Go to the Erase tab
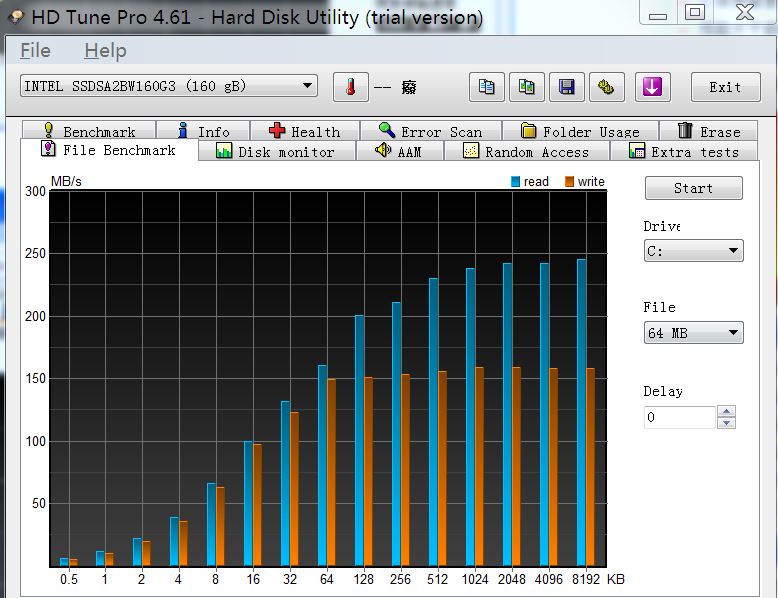The height and width of the screenshot is (598, 778). coord(709,131)
